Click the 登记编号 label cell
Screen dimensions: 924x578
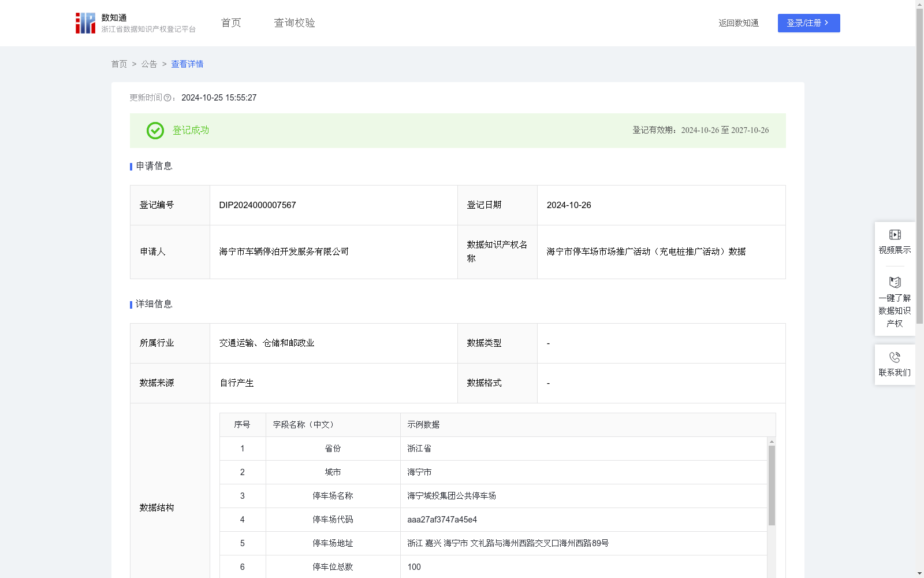click(x=170, y=205)
